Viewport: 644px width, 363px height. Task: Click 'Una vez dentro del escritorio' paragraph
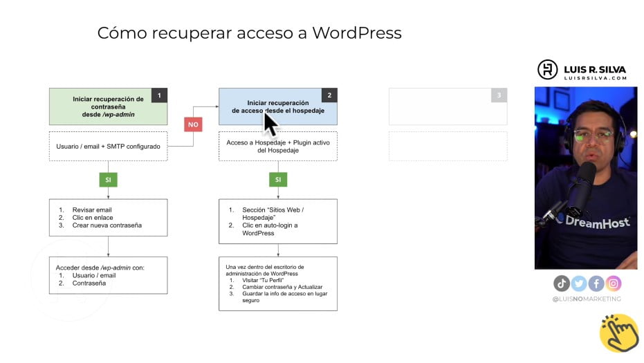click(x=264, y=270)
